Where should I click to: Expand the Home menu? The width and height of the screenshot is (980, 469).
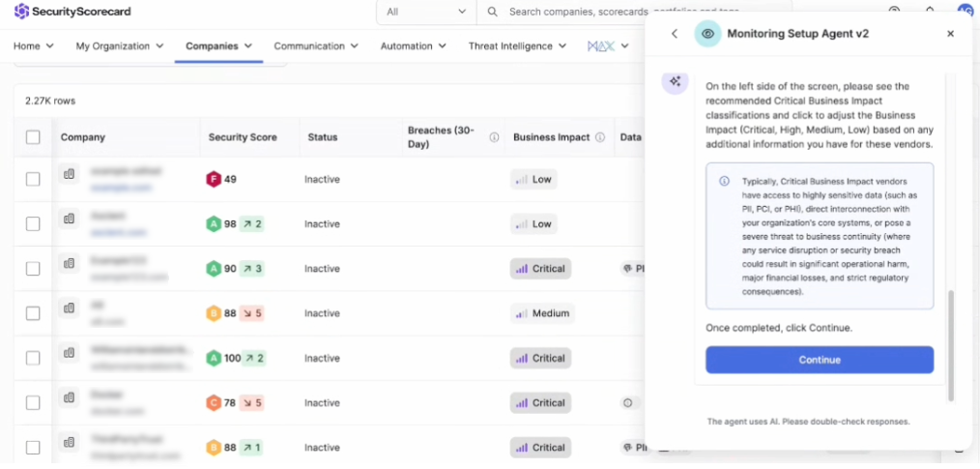34,46
